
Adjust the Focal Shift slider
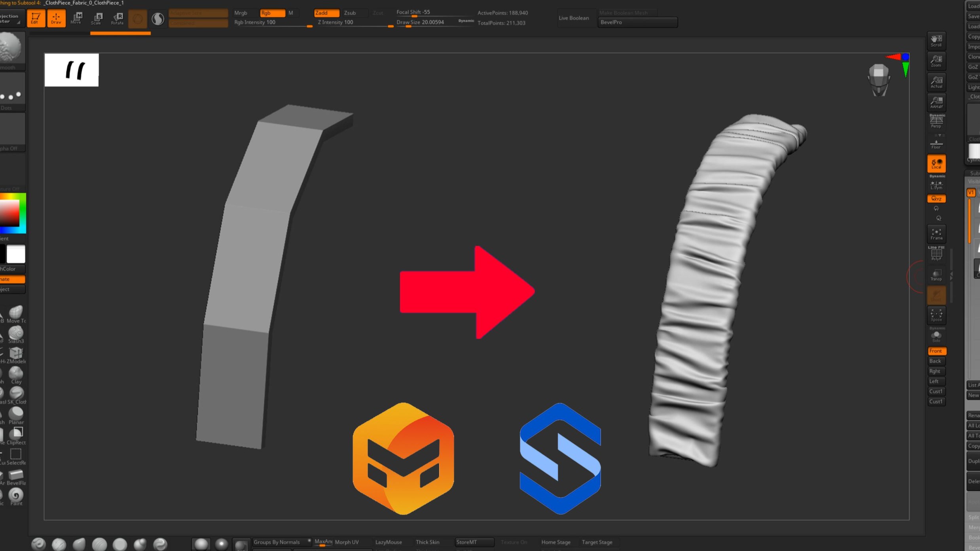(x=435, y=13)
